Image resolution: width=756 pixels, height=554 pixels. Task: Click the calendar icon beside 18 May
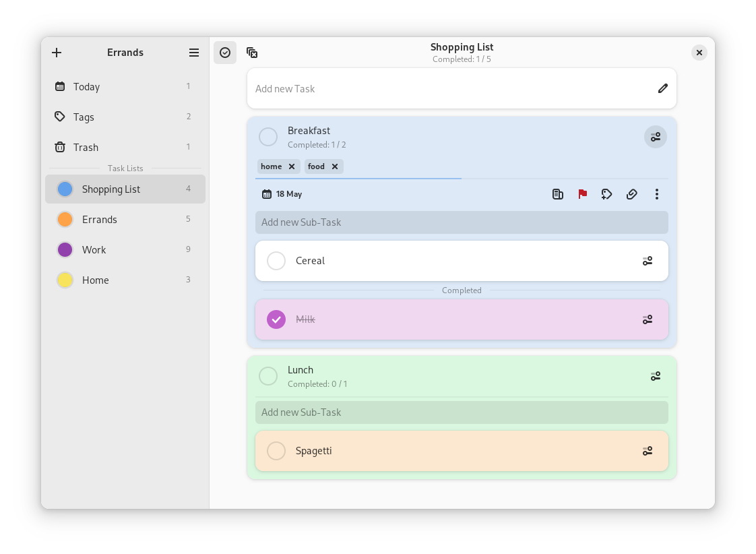[x=267, y=194]
